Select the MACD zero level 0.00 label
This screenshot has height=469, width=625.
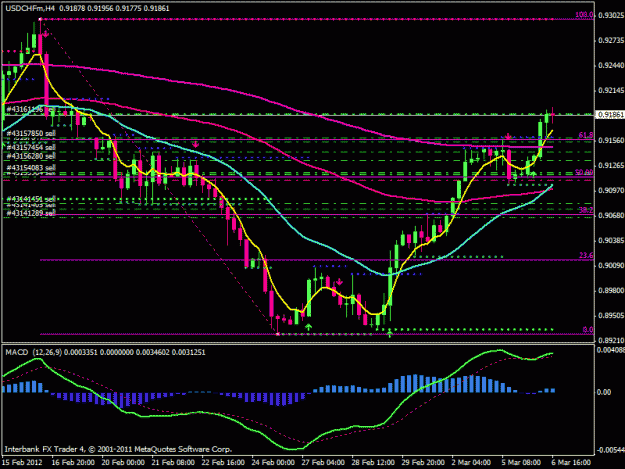603,392
